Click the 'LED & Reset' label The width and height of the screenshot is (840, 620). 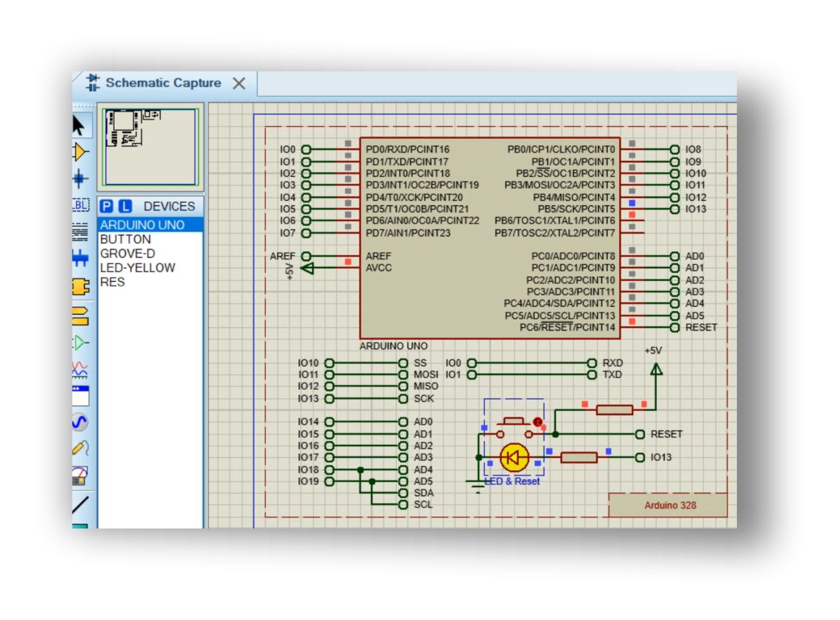pyautogui.click(x=512, y=482)
